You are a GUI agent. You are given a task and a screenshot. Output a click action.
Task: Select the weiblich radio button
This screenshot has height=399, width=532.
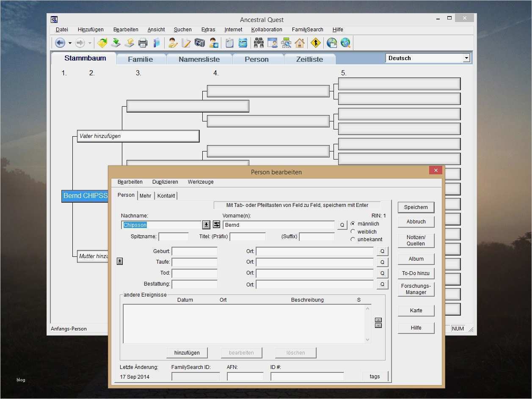tap(353, 231)
